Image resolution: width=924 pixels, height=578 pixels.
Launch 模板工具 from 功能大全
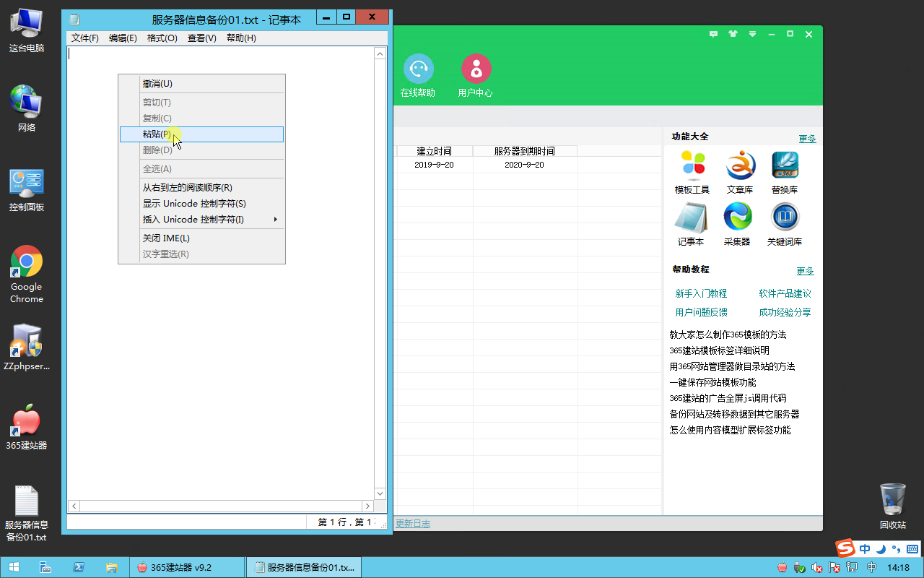(x=692, y=165)
